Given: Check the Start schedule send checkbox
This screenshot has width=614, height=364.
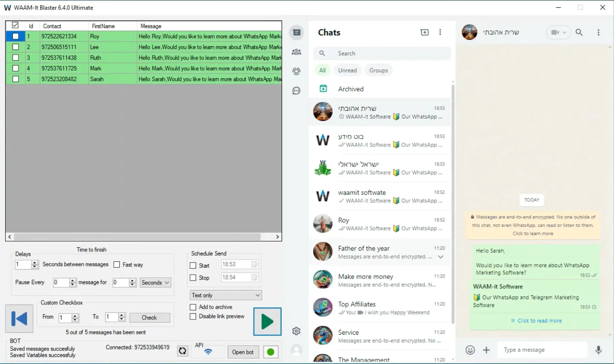Looking at the screenshot, I should [193, 265].
